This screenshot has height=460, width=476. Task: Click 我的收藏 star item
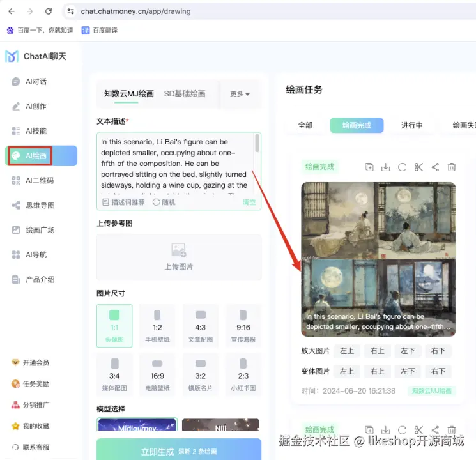(x=31, y=426)
